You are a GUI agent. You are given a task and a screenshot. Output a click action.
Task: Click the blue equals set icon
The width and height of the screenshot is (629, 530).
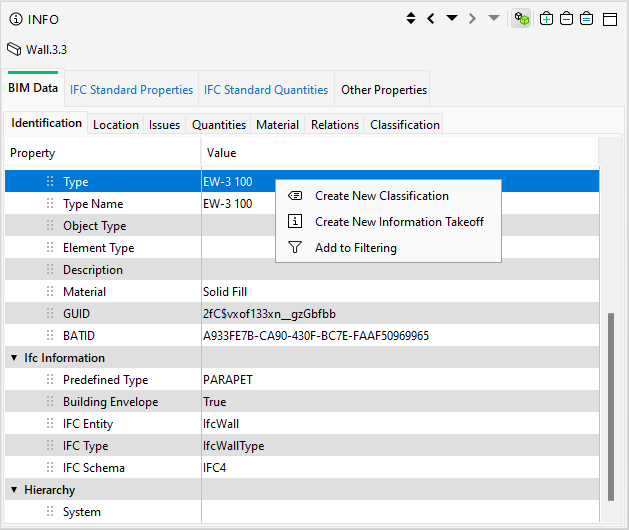click(586, 19)
